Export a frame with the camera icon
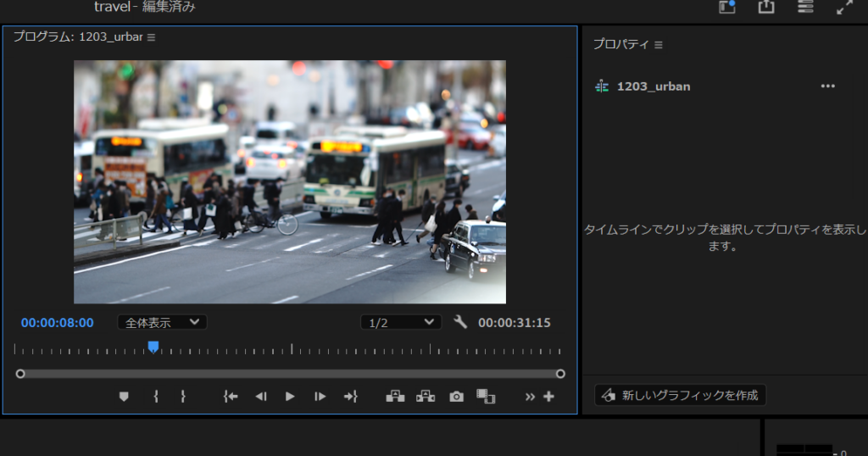 457,396
